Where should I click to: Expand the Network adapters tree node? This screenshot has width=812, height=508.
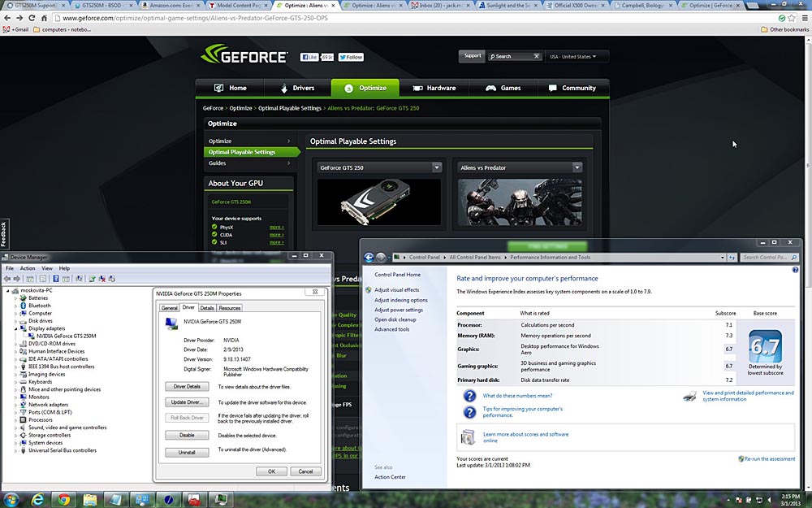click(x=15, y=405)
